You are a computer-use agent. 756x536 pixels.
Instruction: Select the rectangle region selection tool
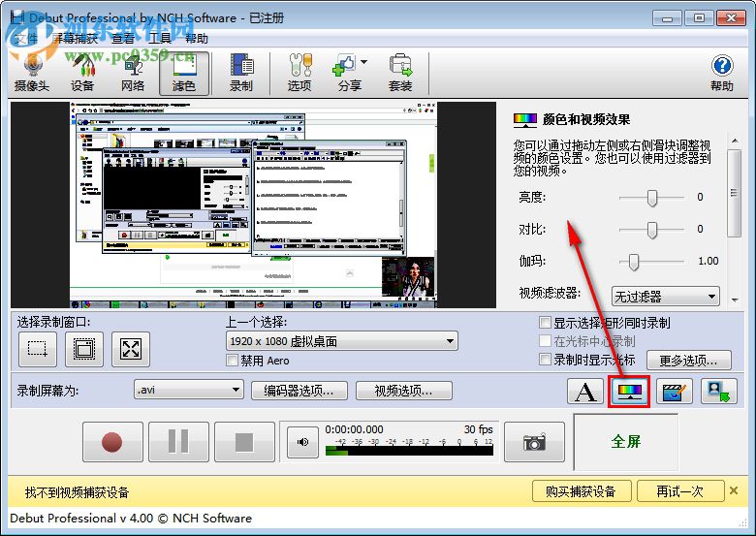coord(38,349)
